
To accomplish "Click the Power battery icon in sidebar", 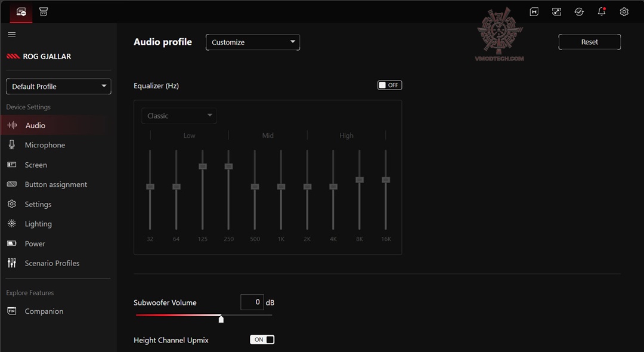I will point(11,243).
